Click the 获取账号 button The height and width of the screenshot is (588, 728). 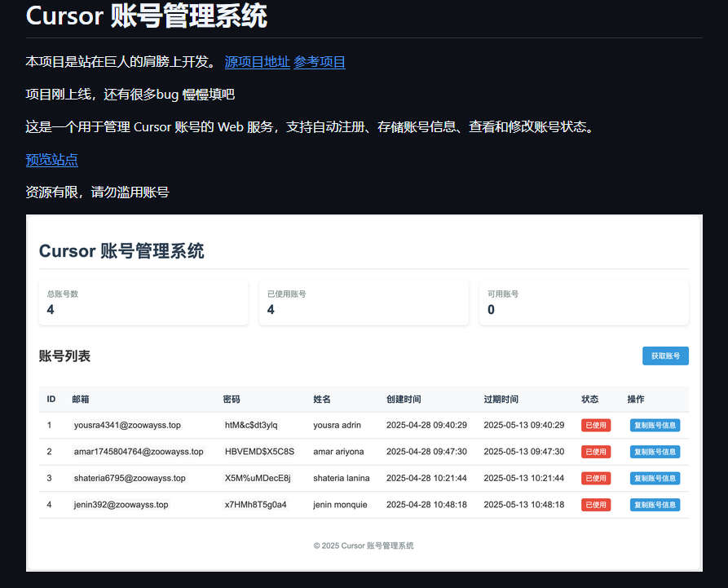[x=665, y=356]
